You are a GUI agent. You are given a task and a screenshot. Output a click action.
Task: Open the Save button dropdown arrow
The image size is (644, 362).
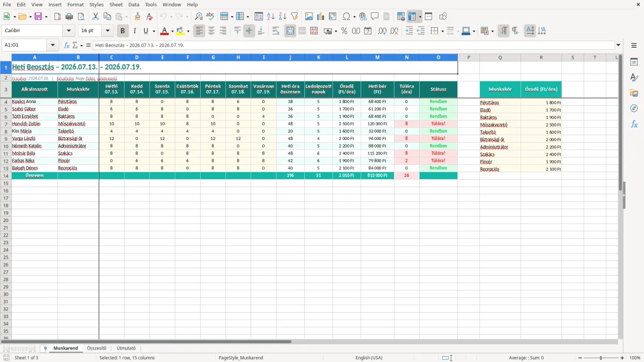coord(46,17)
